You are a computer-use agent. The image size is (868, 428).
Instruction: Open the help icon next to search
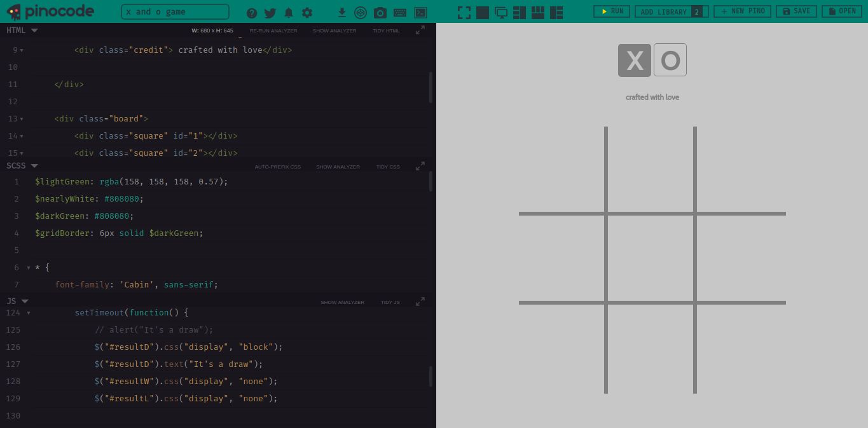tap(252, 12)
